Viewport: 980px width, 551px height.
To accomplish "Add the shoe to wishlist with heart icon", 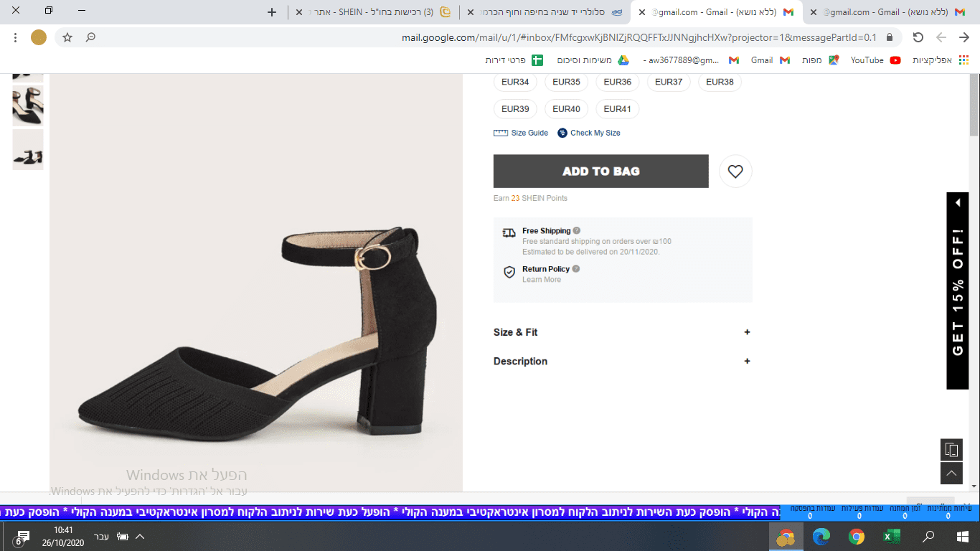I will 735,171.
